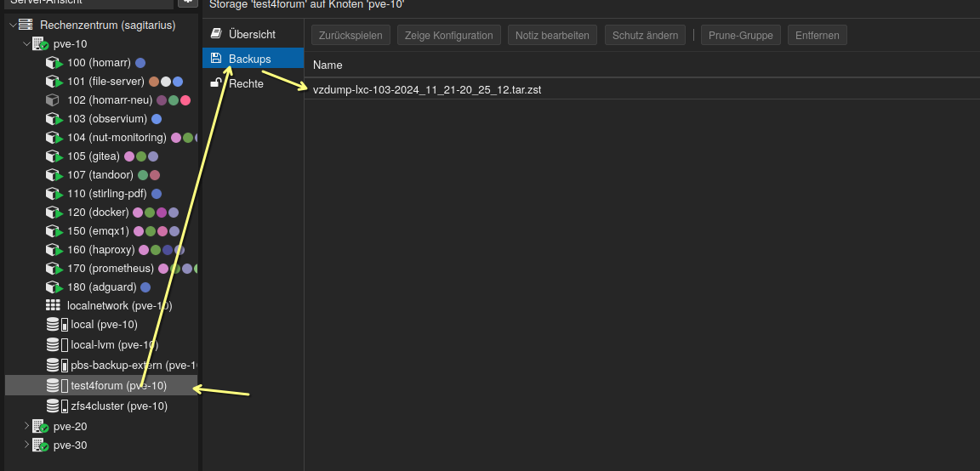980x471 pixels.
Task: Open the Backups tab
Action: [x=254, y=59]
